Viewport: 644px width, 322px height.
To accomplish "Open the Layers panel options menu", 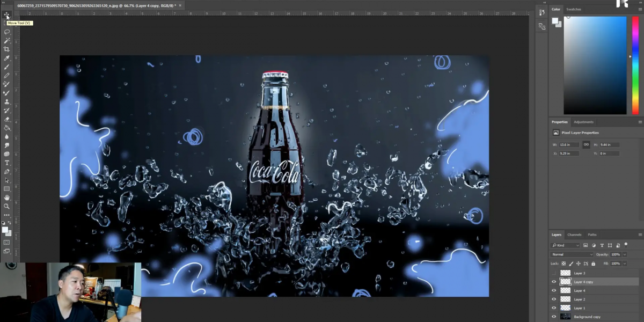I will [x=640, y=235].
